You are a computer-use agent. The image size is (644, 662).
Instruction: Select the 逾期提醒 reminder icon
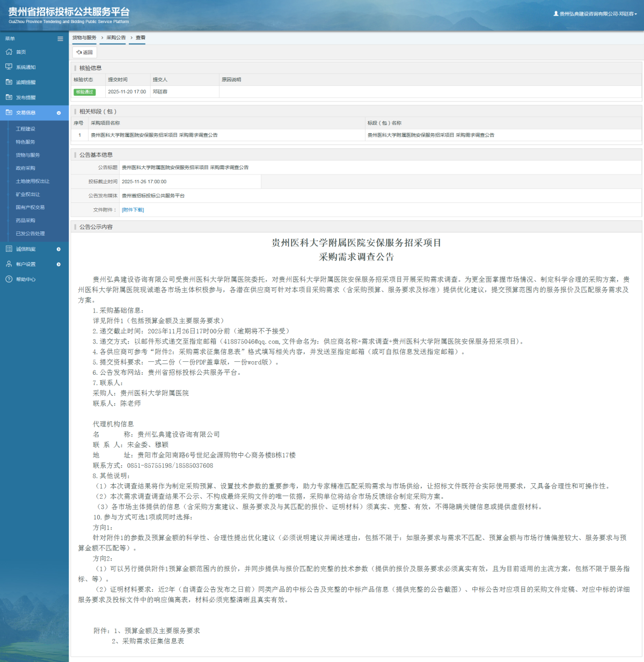coord(9,82)
